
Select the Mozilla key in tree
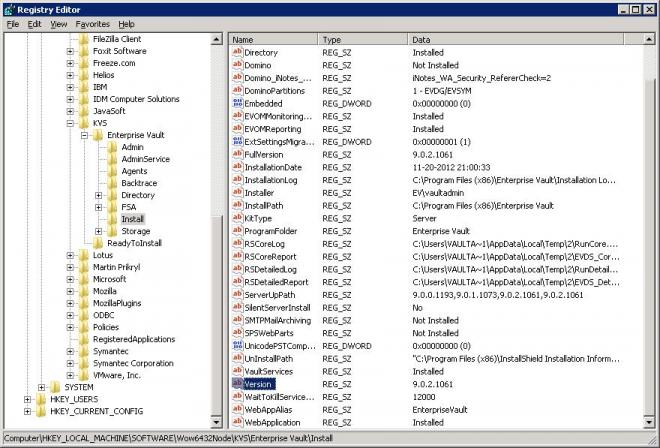pyautogui.click(x=105, y=291)
